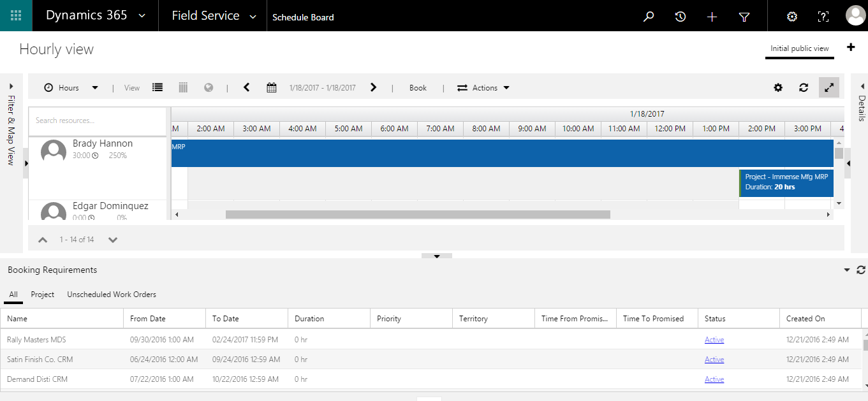Open Active status link for Satin Finish Co. CRM
The height and width of the screenshot is (401, 868).
tap(714, 360)
